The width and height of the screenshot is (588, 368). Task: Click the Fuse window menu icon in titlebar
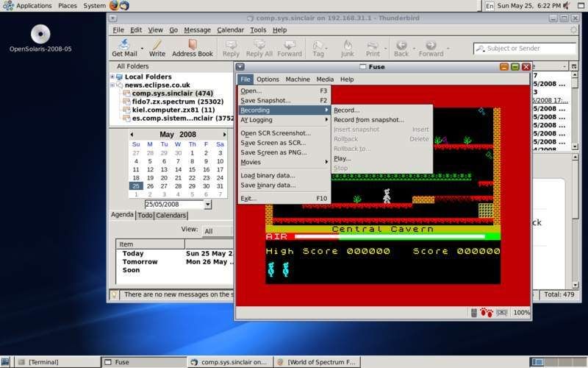coord(240,67)
